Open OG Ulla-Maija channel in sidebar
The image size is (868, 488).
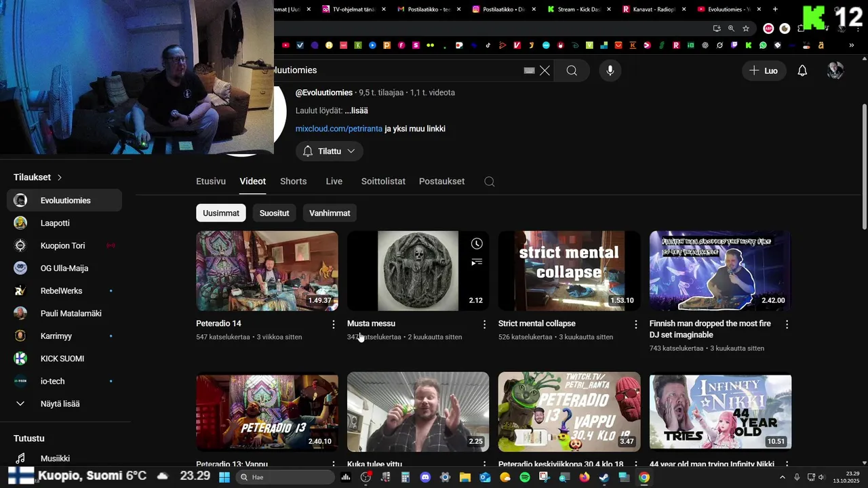tap(64, 268)
